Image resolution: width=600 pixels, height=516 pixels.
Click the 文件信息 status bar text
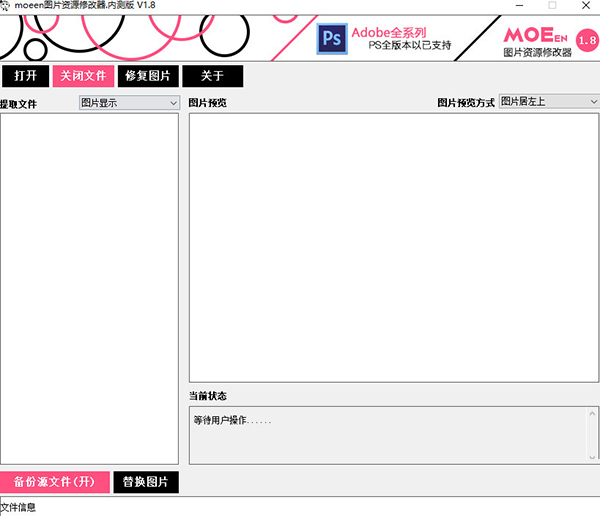coord(18,508)
